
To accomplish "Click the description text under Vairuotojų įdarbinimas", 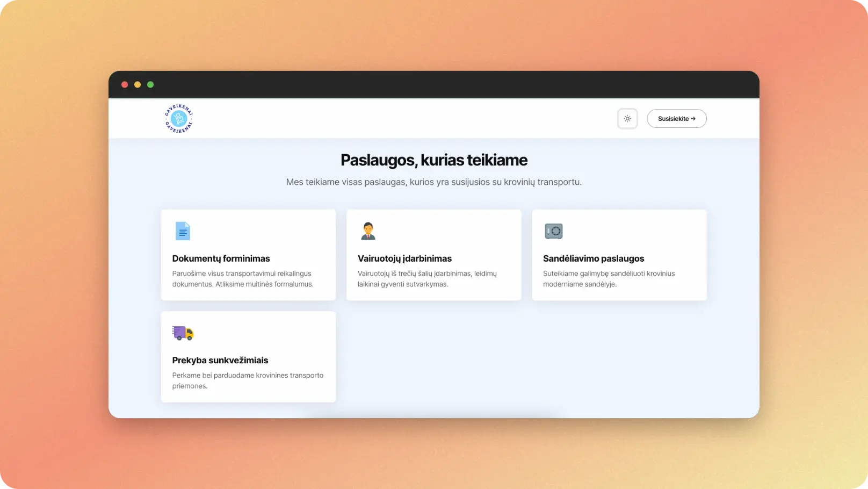I will [427, 279].
